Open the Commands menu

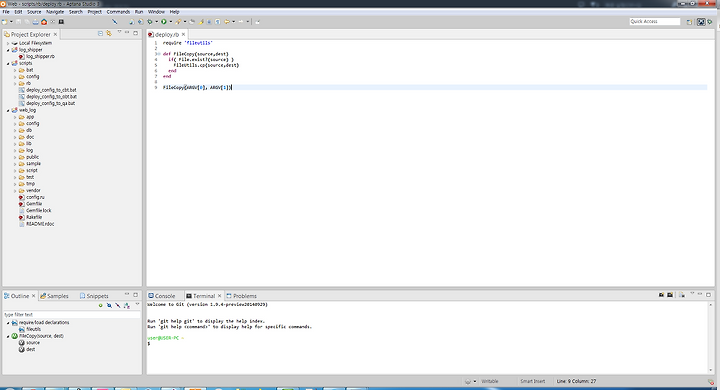click(x=118, y=12)
